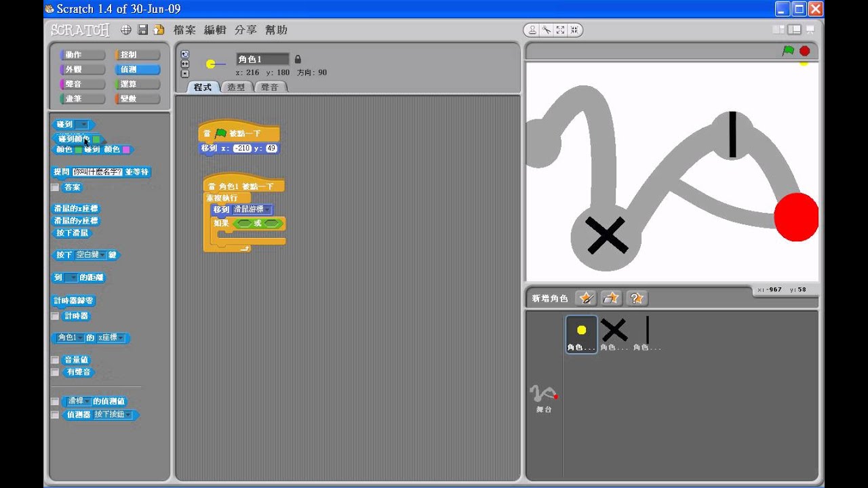Set rotation style to don't rotate
Screen dimensions: 868x488
tap(185, 73)
